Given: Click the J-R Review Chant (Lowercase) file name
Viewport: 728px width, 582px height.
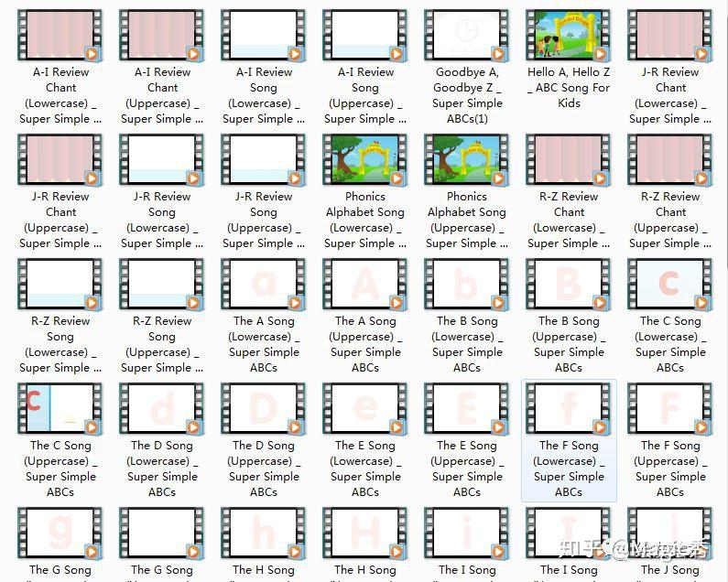Looking at the screenshot, I should click(x=670, y=95).
